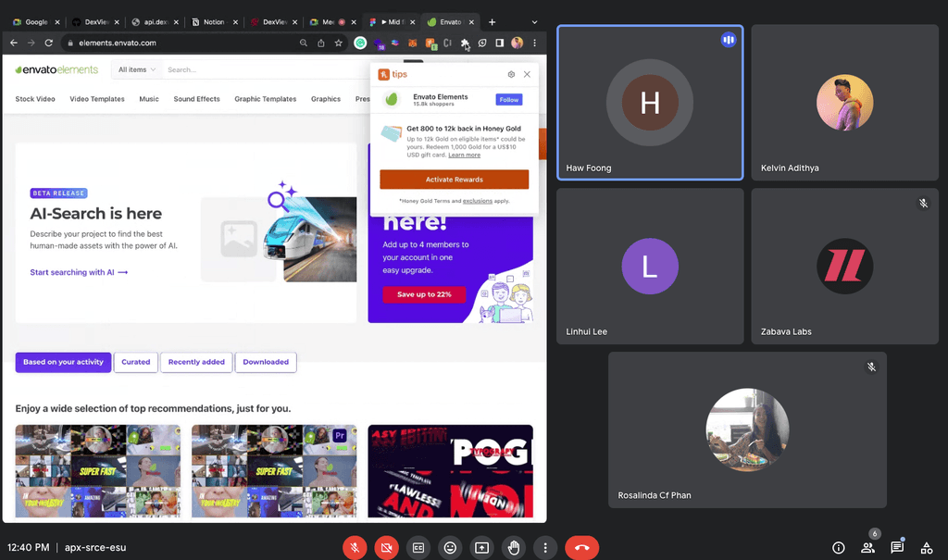This screenshot has width=948, height=560.
Task: Open the Graphic Templates menu
Action: point(266,98)
